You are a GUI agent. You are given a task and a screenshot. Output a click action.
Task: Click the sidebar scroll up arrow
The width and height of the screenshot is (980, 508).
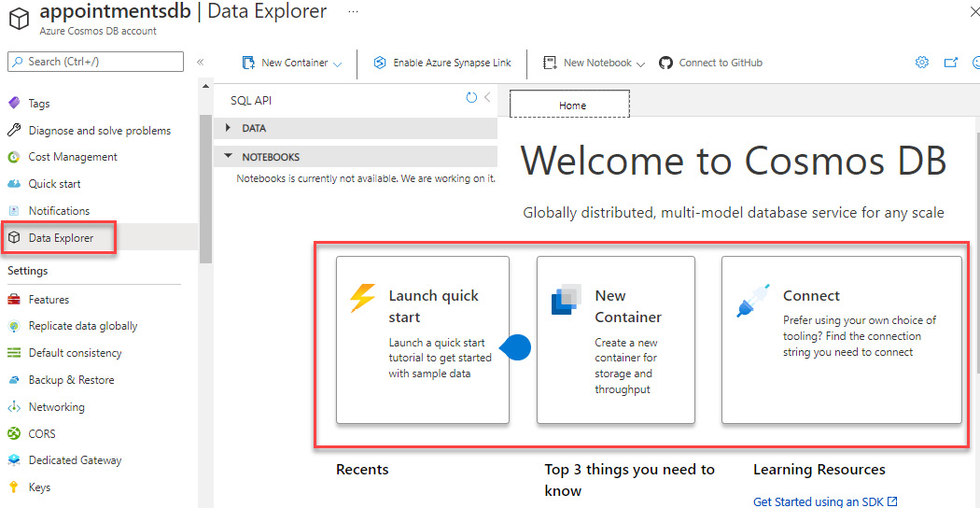pos(205,86)
